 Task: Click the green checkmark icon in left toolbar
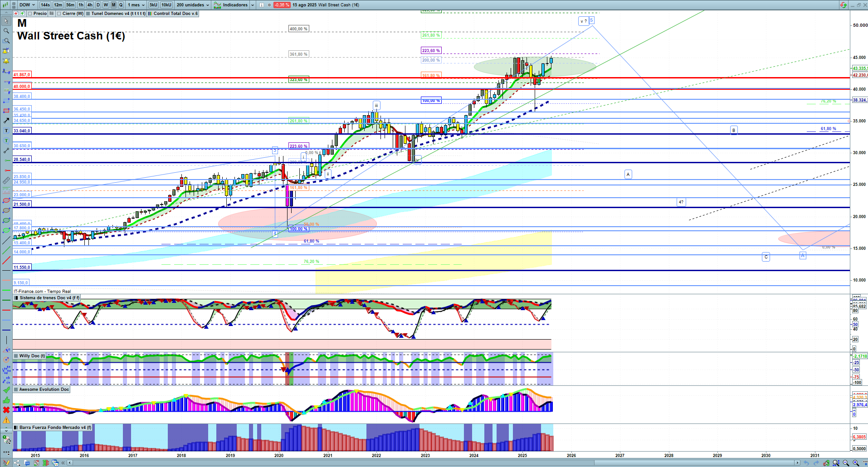[x=6, y=390]
